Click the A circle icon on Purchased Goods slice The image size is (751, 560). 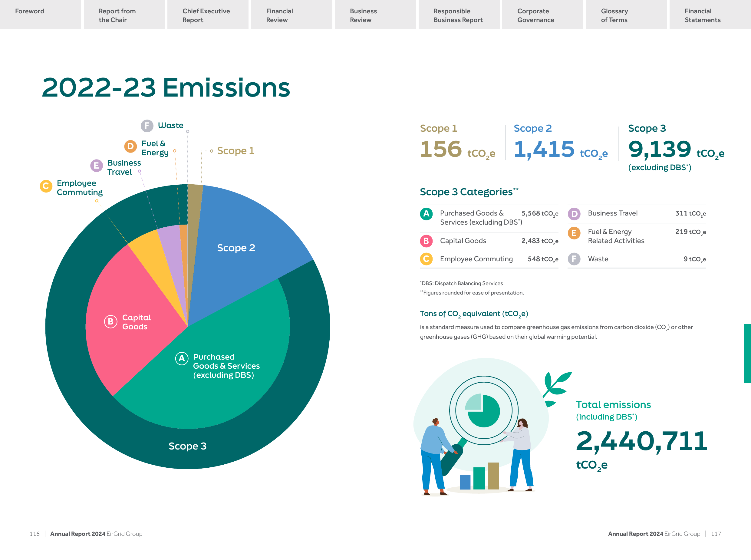[182, 358]
